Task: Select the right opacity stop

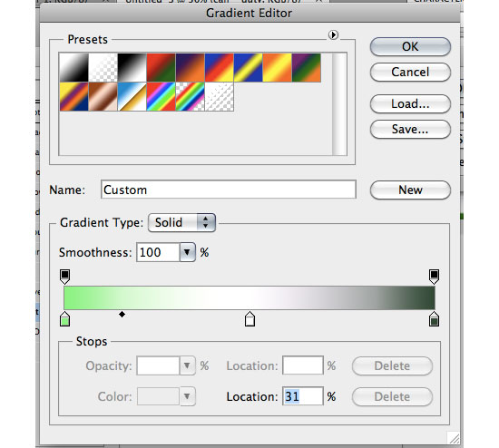Action: [434, 277]
